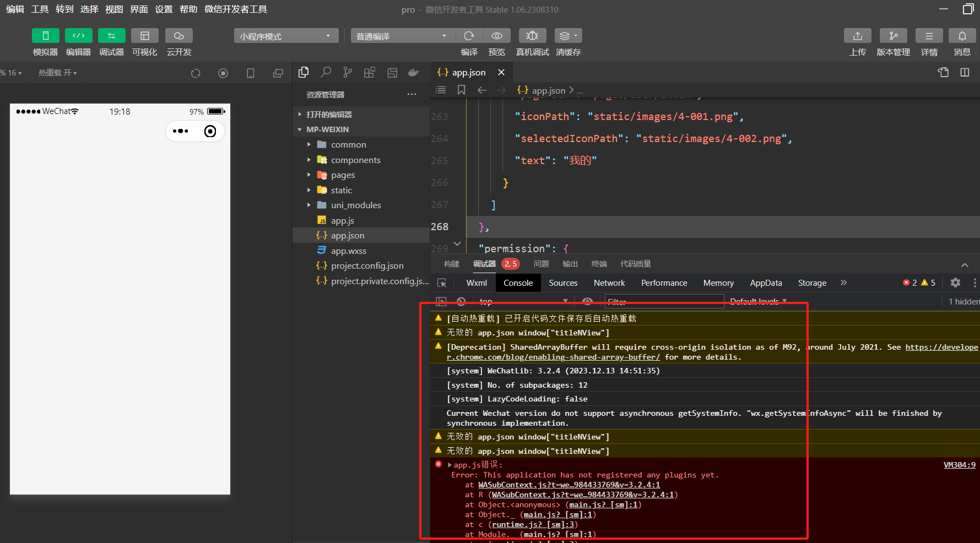980x543 pixels.
Task: Detach simulator into separate window
Action: [x=278, y=73]
